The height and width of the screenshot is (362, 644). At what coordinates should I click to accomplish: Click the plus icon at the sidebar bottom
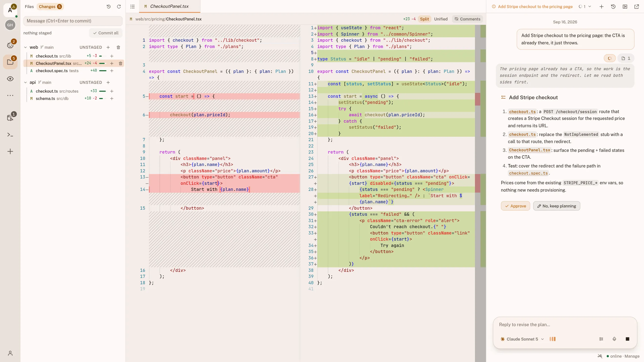[10, 151]
